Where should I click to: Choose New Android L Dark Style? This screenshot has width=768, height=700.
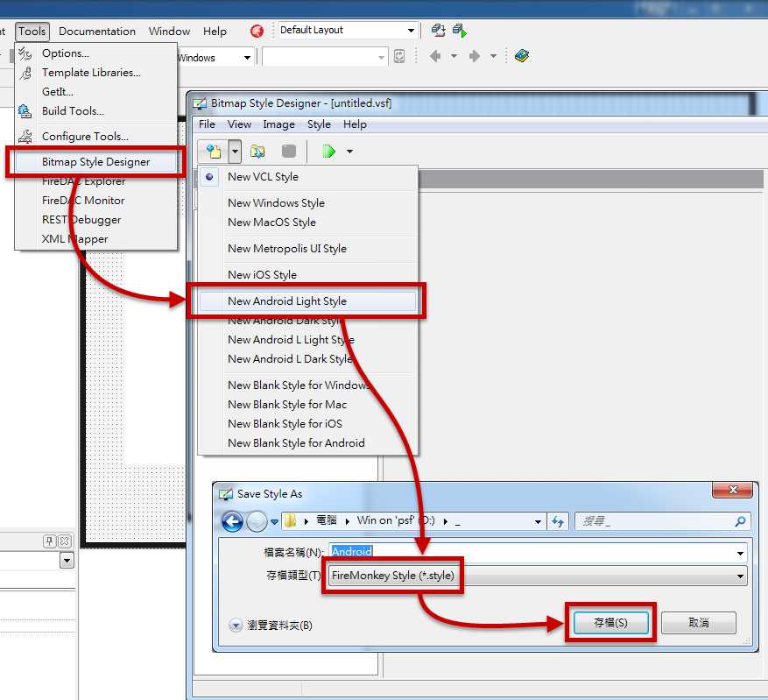tap(308, 359)
